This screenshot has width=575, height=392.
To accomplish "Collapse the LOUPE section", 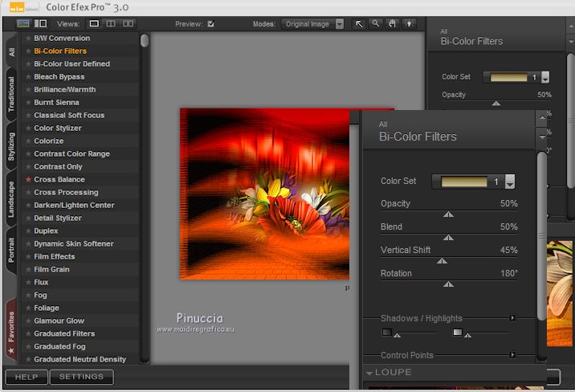I will click(369, 373).
